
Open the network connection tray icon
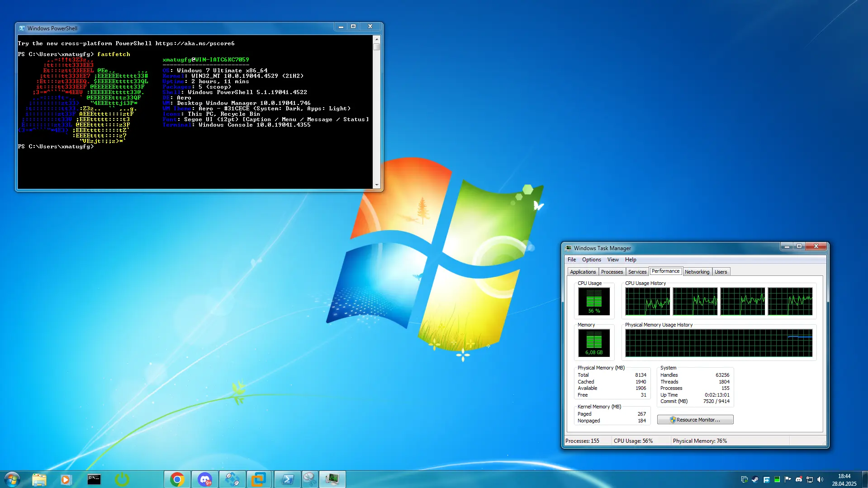[x=810, y=479]
